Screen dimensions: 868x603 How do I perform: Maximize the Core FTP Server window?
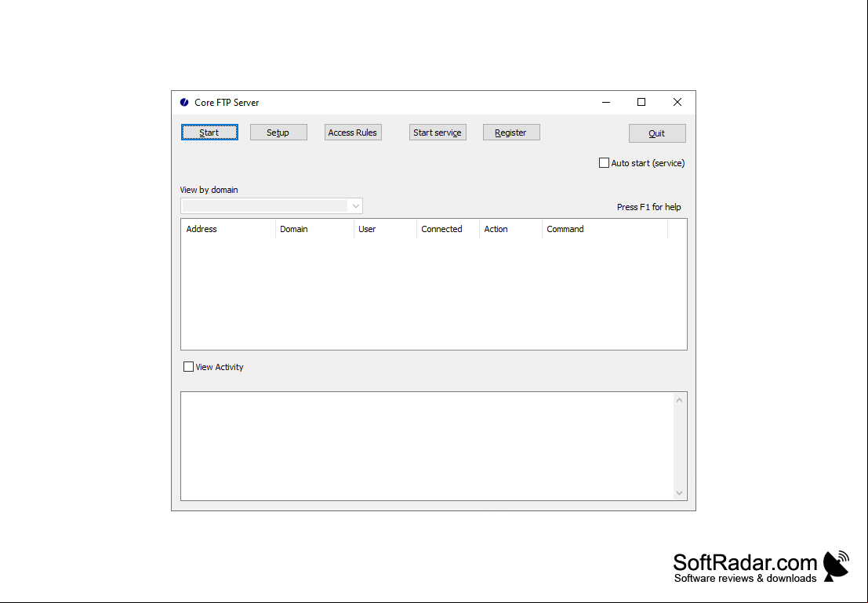tap(641, 102)
